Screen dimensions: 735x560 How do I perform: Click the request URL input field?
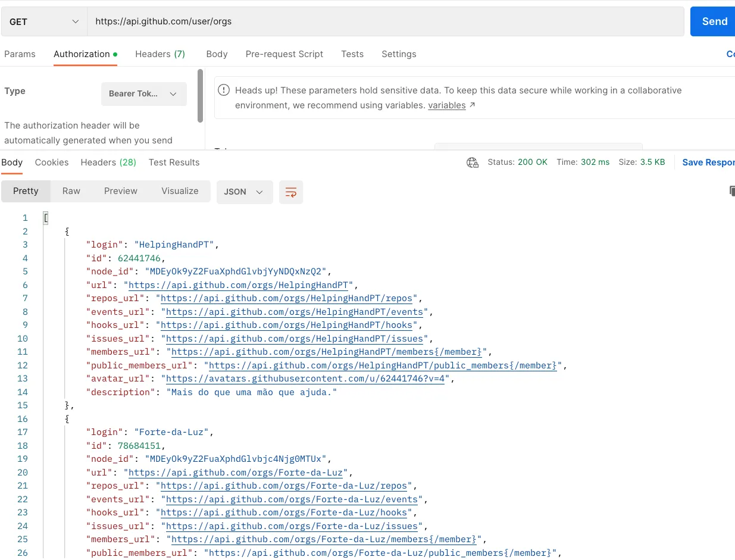pos(386,21)
